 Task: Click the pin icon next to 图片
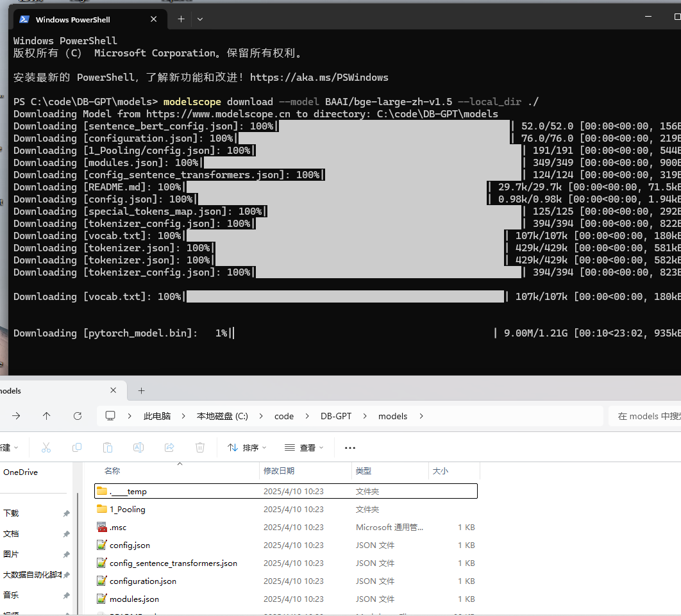(66, 554)
